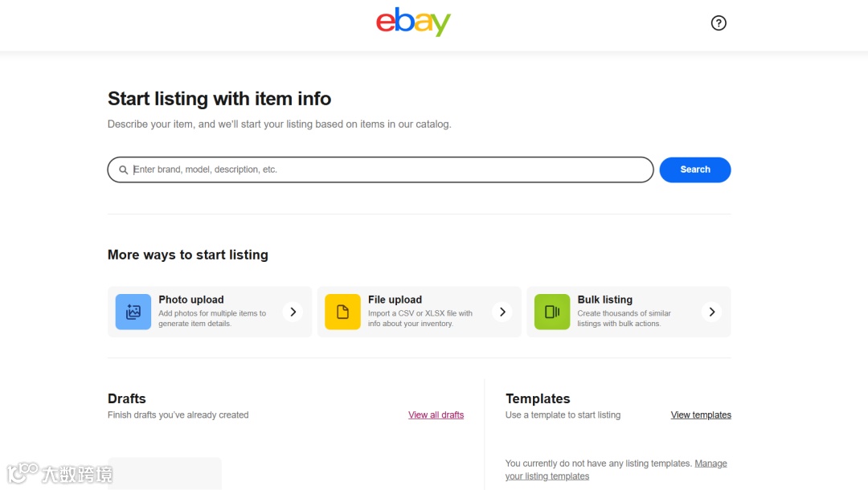The height and width of the screenshot is (490, 868).
Task: Click the Drafts section heading
Action: [x=127, y=398]
